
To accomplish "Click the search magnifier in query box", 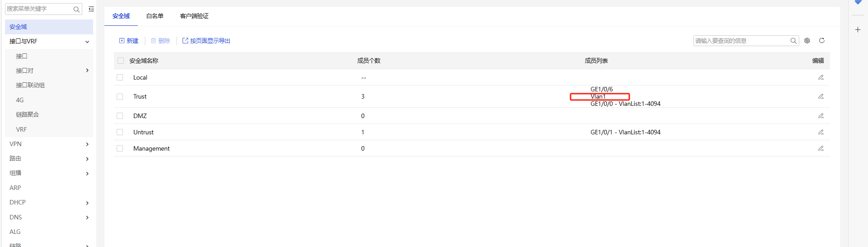I will [793, 41].
